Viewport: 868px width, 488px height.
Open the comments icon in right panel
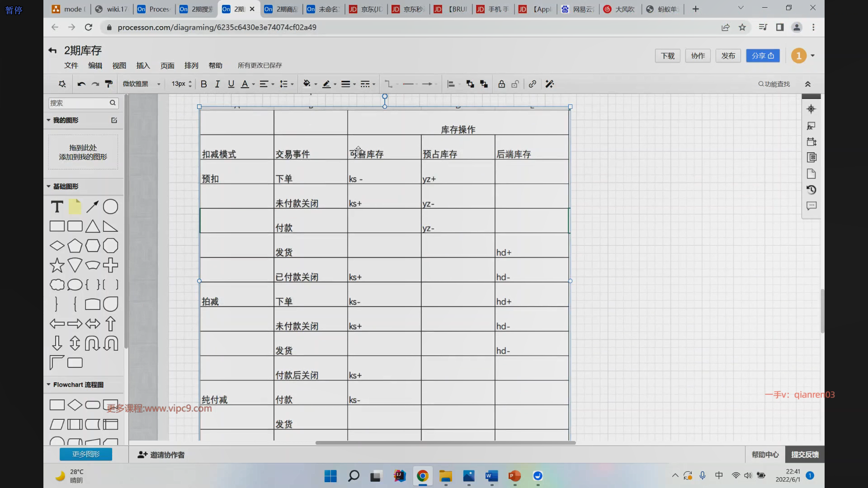coord(811,206)
